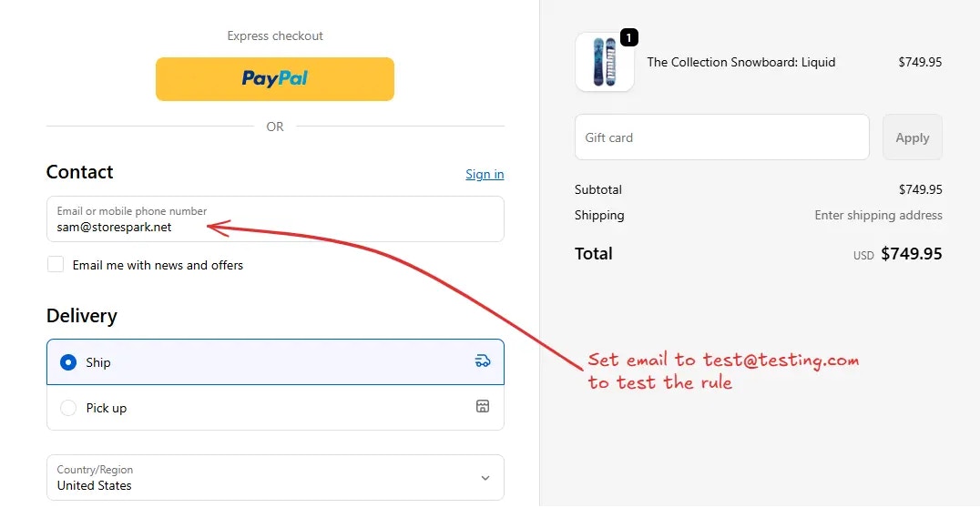Select the Ship delivery option

[x=68, y=362]
